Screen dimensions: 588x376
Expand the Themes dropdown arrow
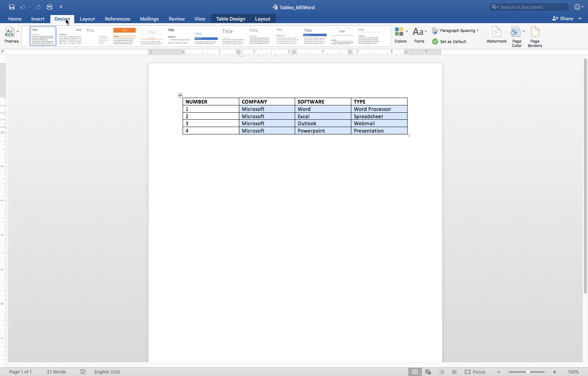18,32
